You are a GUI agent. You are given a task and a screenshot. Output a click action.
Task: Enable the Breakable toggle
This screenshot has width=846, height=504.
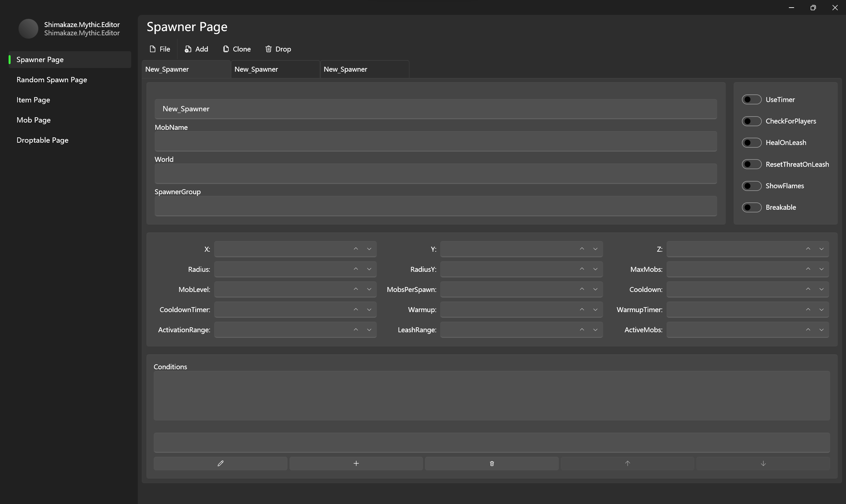click(751, 207)
